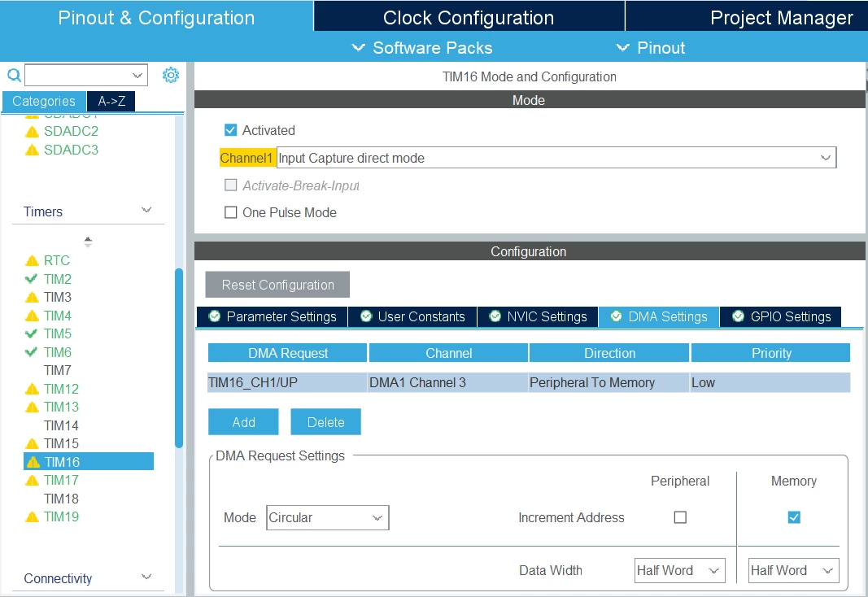
Task: Enable One Pulse Mode checkbox
Action: point(231,212)
